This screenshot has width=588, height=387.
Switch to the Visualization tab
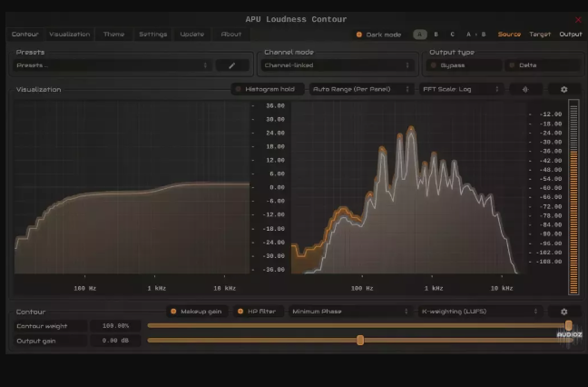70,35
